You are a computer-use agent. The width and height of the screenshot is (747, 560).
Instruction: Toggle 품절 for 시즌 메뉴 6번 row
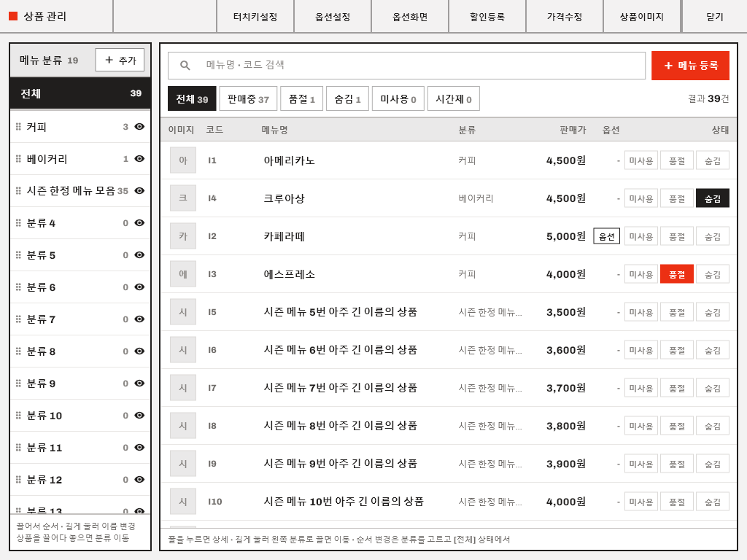click(x=676, y=350)
